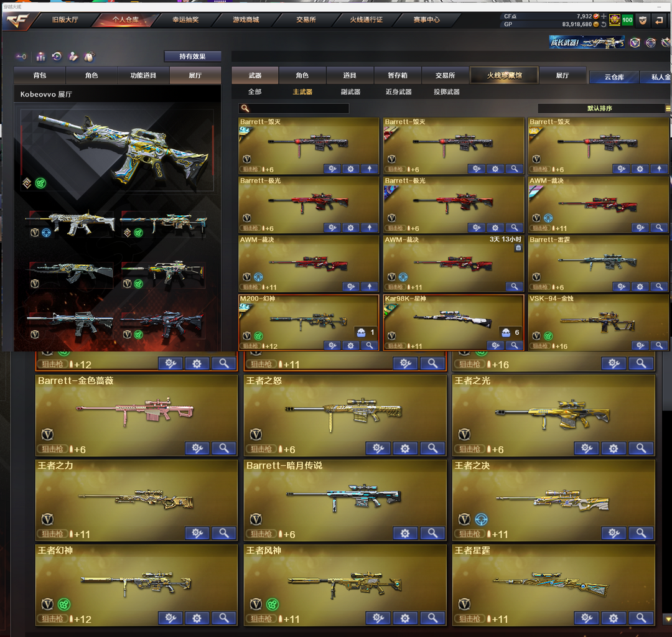Click the blue wheel badge on the 王者之决 card
This screenshot has width=672, height=637.
point(481,519)
